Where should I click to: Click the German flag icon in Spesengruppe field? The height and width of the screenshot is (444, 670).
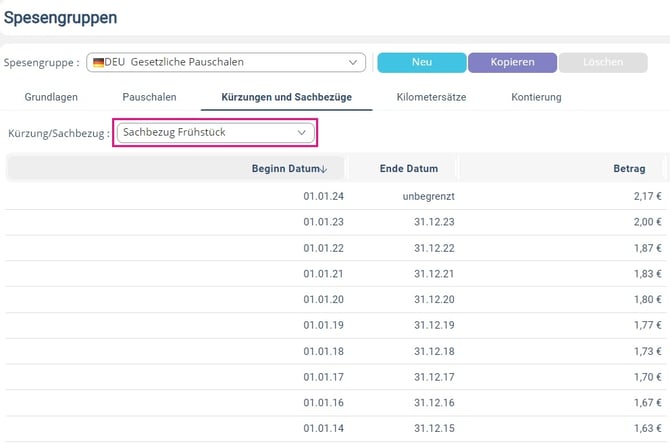click(x=98, y=62)
